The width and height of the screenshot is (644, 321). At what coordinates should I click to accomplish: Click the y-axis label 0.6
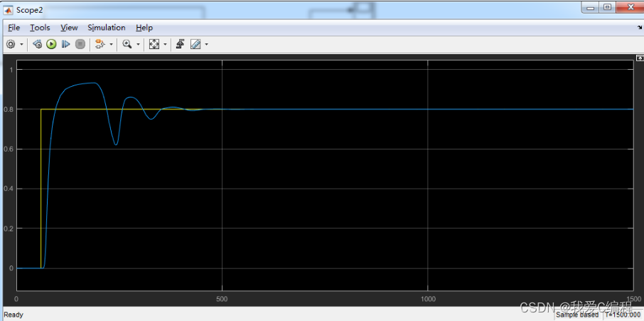(9, 149)
